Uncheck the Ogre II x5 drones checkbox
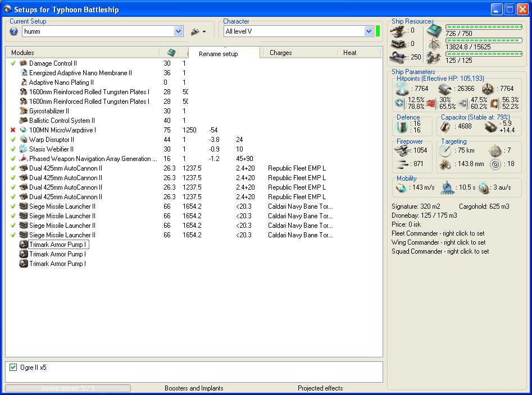The width and height of the screenshot is (532, 395). click(x=13, y=368)
